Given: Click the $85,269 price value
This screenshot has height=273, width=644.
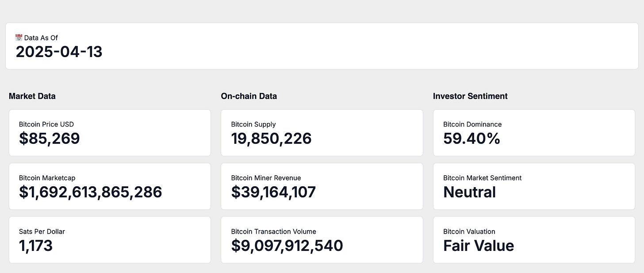Looking at the screenshot, I should pyautogui.click(x=50, y=138).
